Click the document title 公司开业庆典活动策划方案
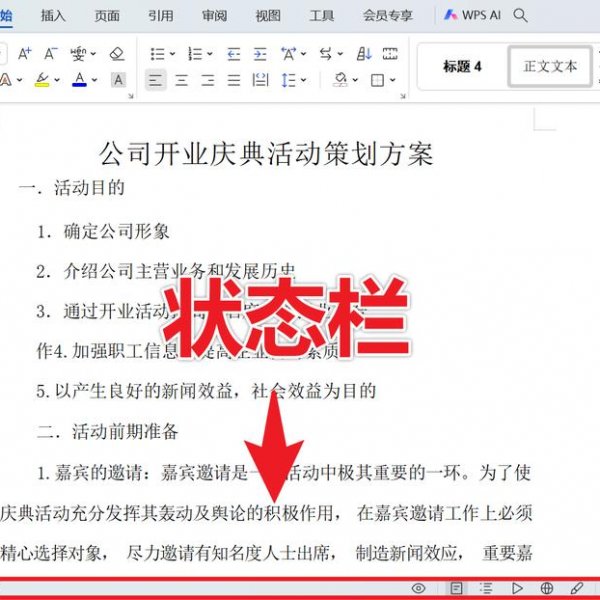Viewport: 600px width, 600px height. pyautogui.click(x=266, y=153)
